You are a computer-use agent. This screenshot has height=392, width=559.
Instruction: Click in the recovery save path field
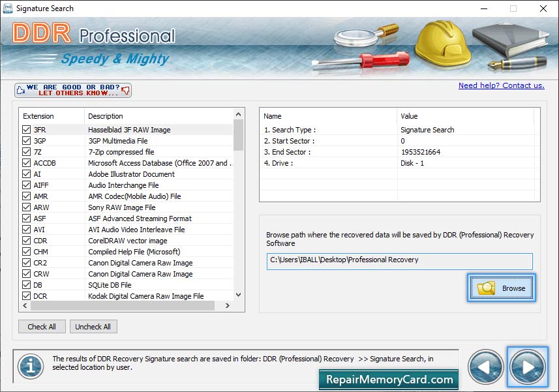pos(400,262)
